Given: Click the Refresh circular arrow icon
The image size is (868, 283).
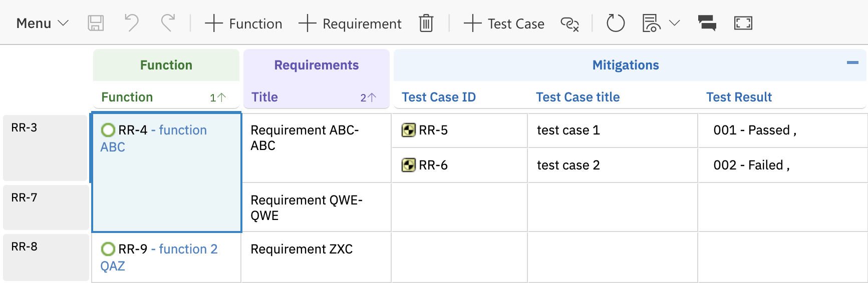Looking at the screenshot, I should click(615, 23).
